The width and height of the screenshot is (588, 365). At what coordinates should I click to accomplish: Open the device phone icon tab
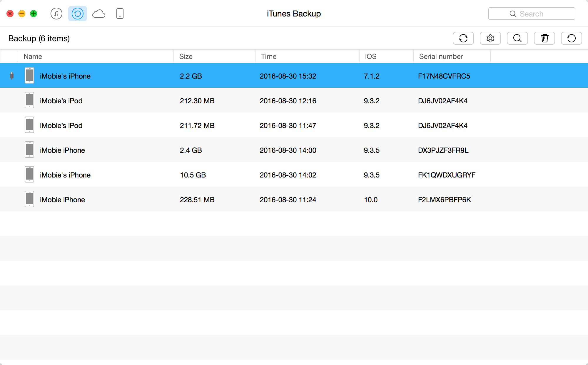click(120, 14)
